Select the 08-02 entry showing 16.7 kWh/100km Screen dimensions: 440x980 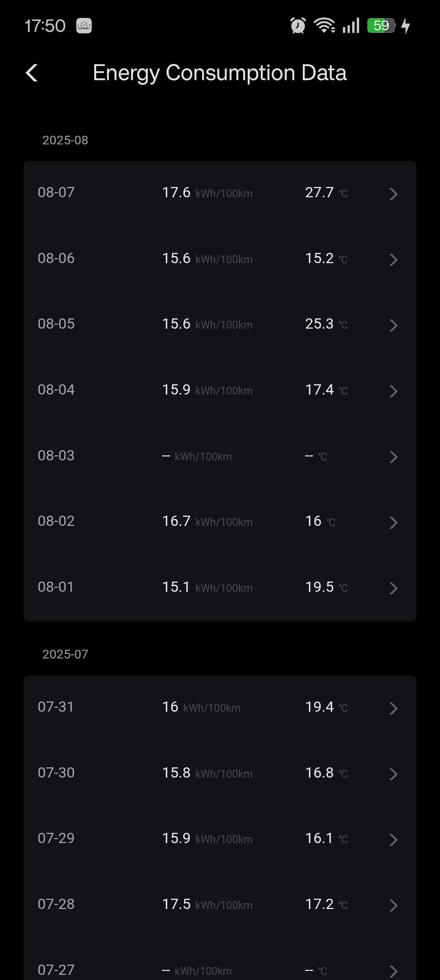click(x=220, y=522)
